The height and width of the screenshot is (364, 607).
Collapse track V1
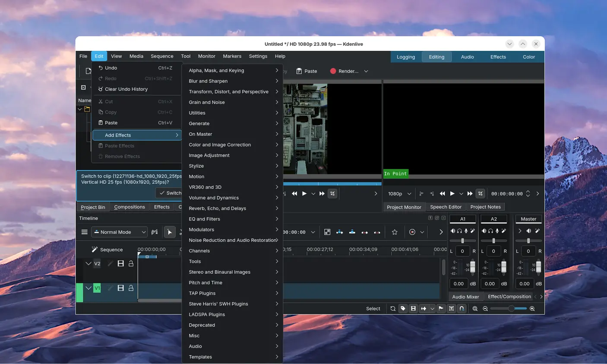point(89,288)
